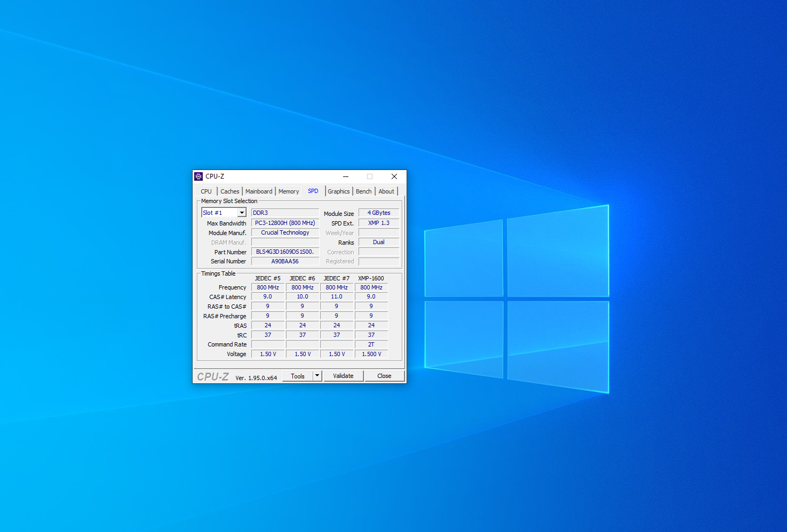
Task: Select the Mainboard tab
Action: pos(259,191)
